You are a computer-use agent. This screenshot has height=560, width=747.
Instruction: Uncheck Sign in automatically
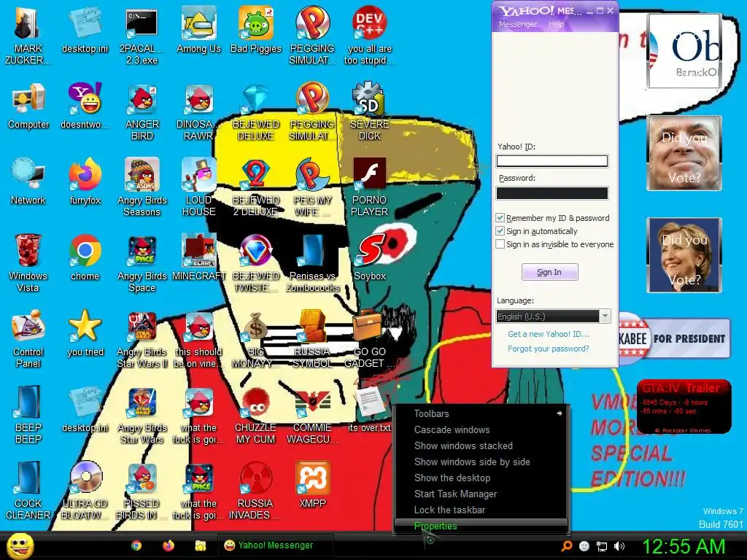[x=500, y=231]
